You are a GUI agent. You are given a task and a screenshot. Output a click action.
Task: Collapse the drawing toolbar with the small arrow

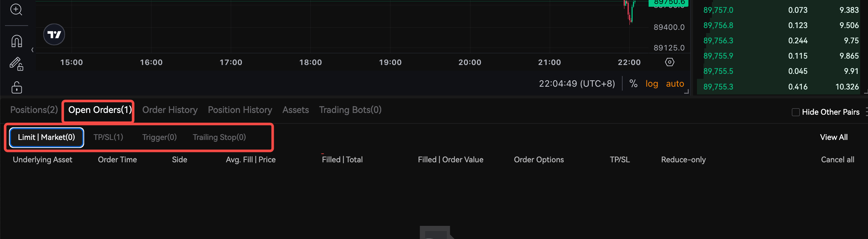32,50
